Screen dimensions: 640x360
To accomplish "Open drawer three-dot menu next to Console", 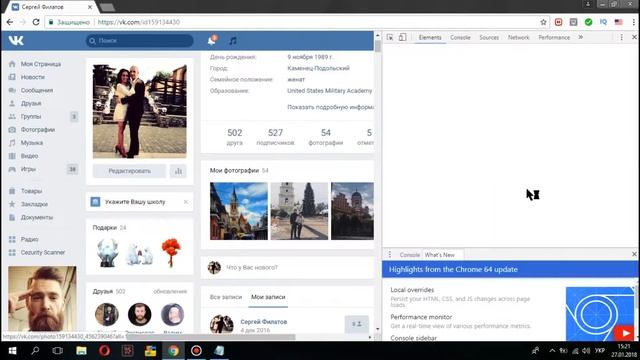I will click(x=390, y=255).
